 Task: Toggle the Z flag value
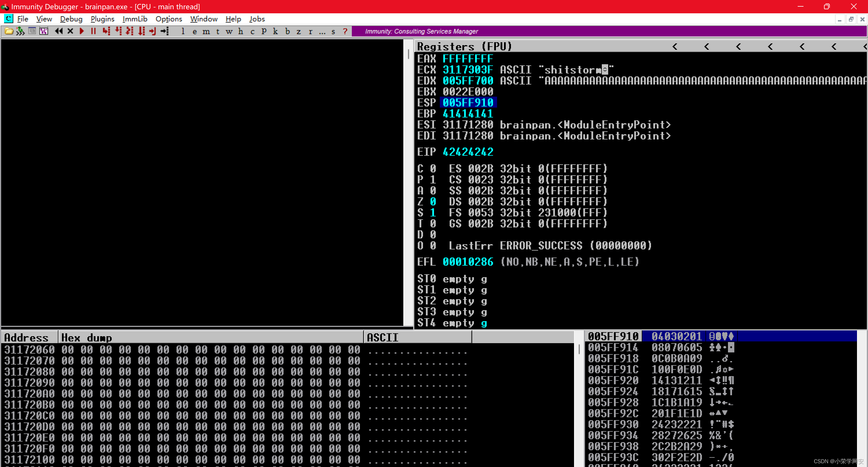[x=433, y=202]
